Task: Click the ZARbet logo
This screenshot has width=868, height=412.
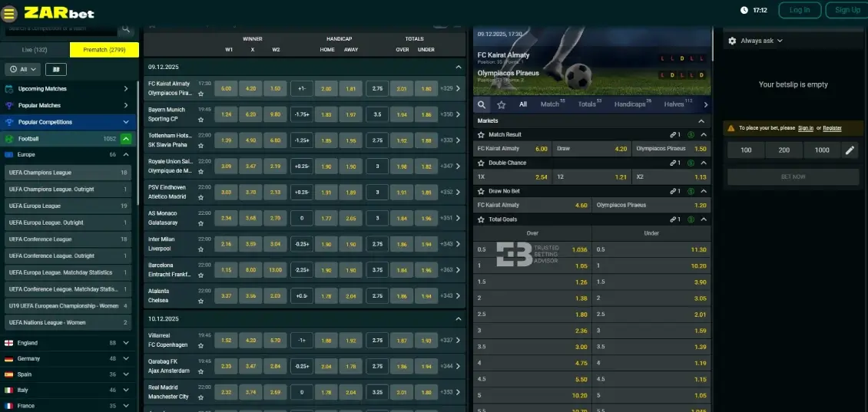Action: (58, 13)
